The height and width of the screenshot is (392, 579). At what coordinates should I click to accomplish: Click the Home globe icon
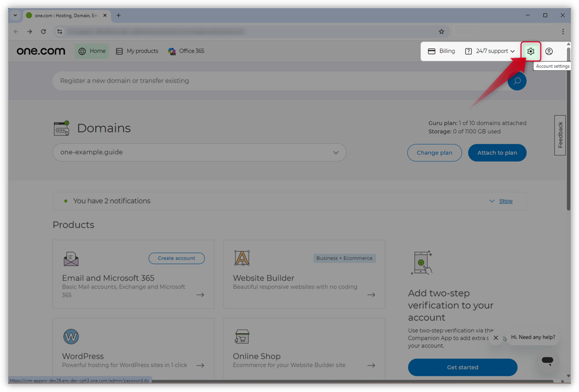(82, 51)
